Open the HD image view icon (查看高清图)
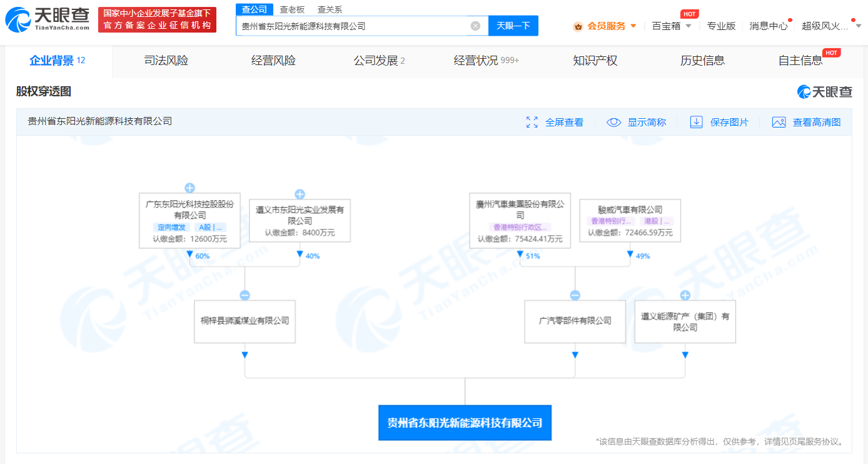 pyautogui.click(x=779, y=122)
